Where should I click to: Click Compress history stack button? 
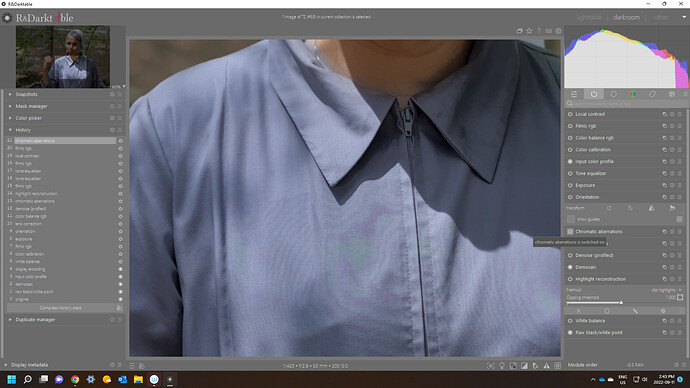[61, 308]
